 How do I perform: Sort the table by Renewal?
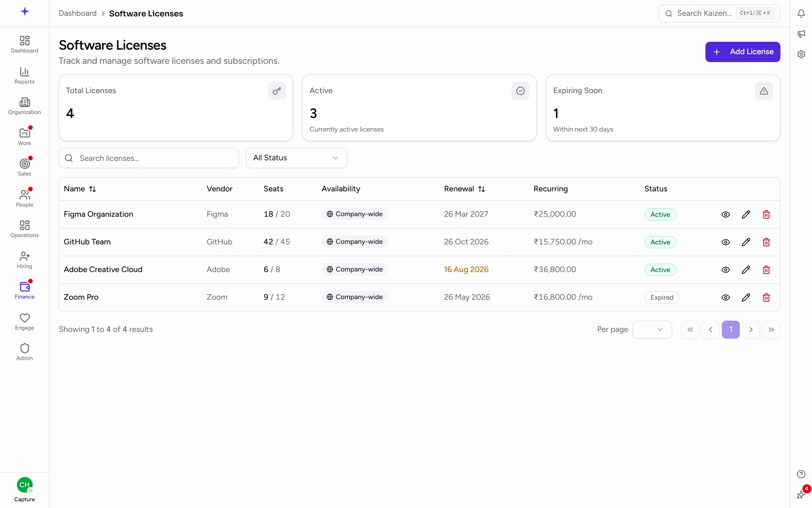[464, 189]
